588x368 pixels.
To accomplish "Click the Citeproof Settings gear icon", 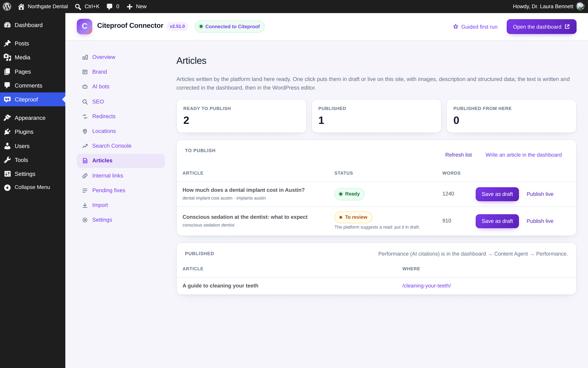I will (85, 220).
